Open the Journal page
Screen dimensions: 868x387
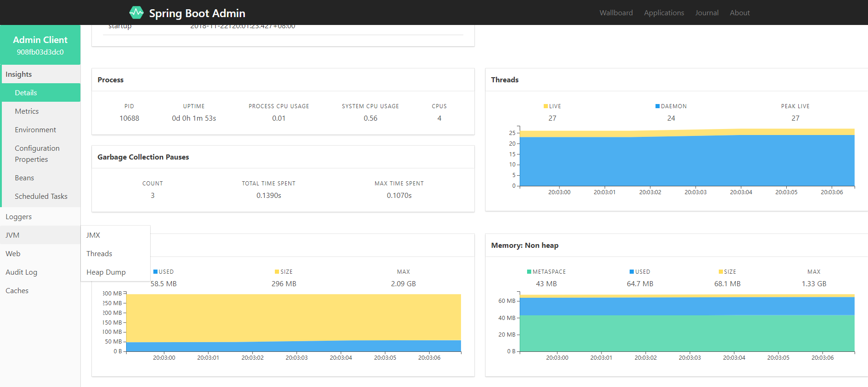click(x=707, y=12)
